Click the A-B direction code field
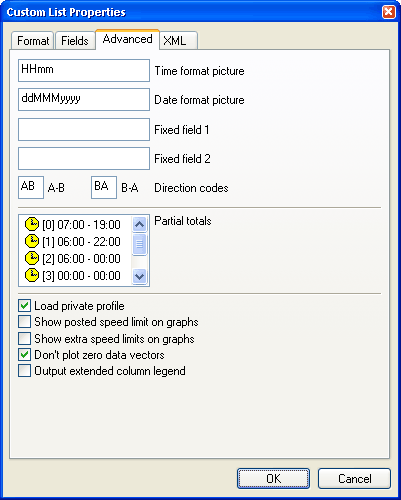Image resolution: width=401 pixels, height=500 pixels. click(31, 187)
